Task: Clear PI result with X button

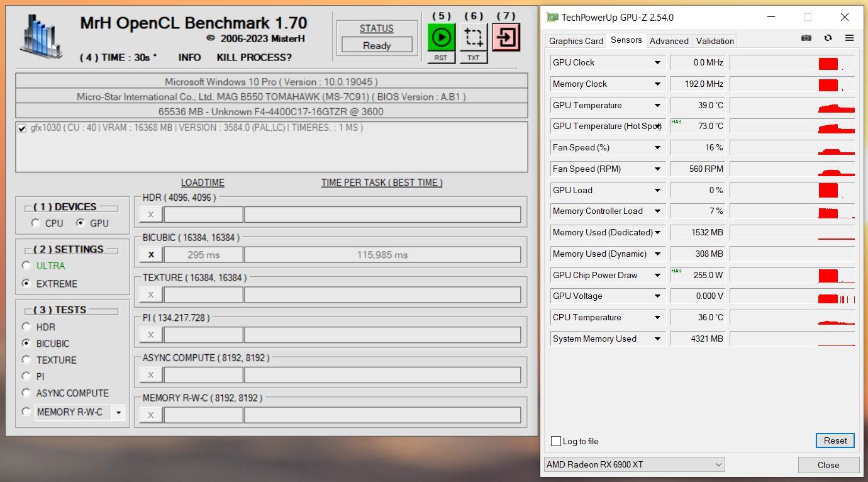Action: (x=151, y=335)
